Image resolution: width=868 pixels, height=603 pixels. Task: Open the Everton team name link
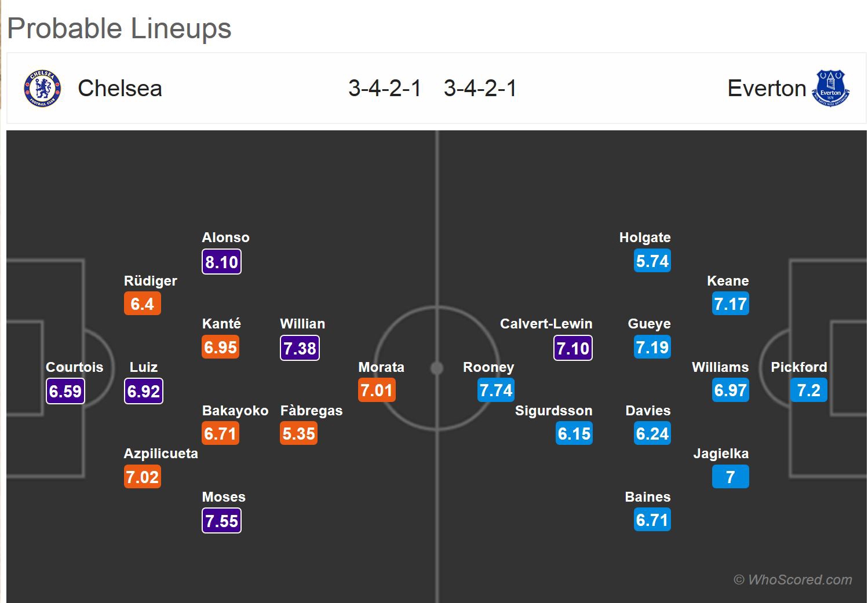point(767,88)
